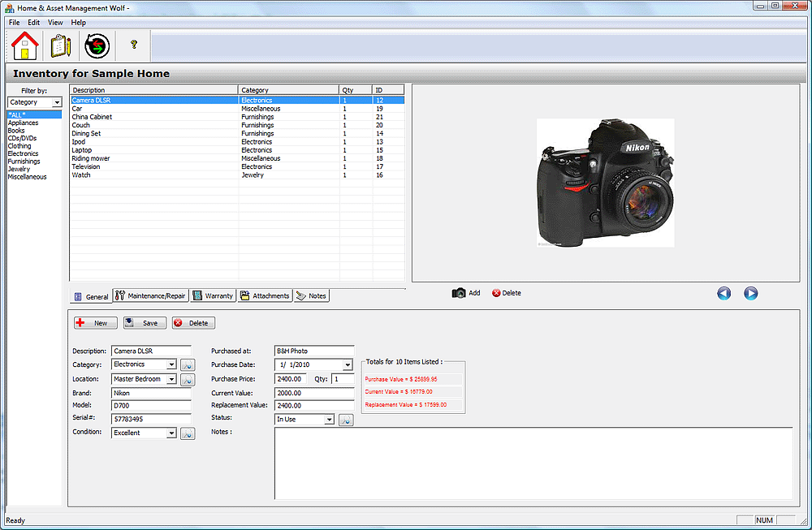Click the Home toolbar icon

click(x=24, y=45)
